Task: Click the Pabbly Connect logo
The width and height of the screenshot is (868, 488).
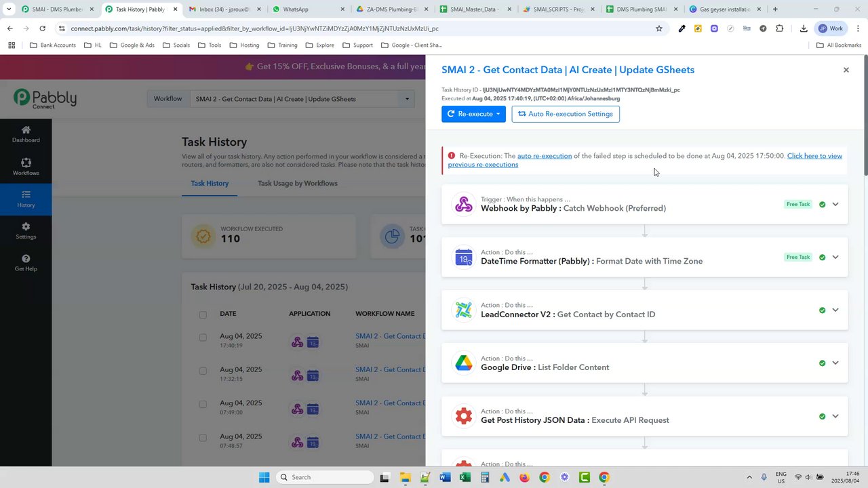Action: (x=45, y=99)
